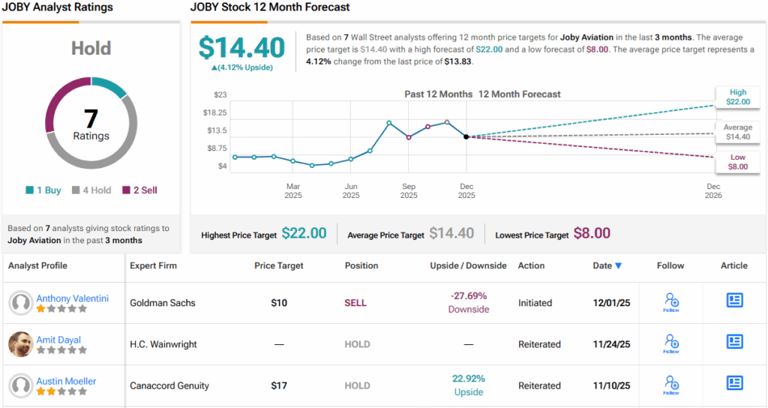The height and width of the screenshot is (408, 768).
Task: Open Austin Moeller analyst profile link
Action: point(67,379)
